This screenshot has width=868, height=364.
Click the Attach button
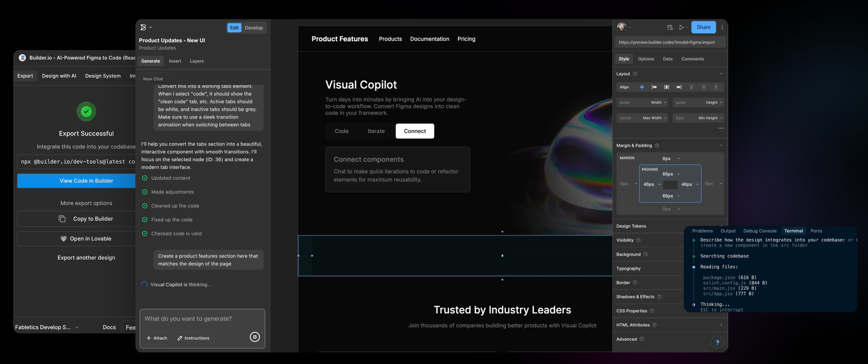tap(157, 338)
